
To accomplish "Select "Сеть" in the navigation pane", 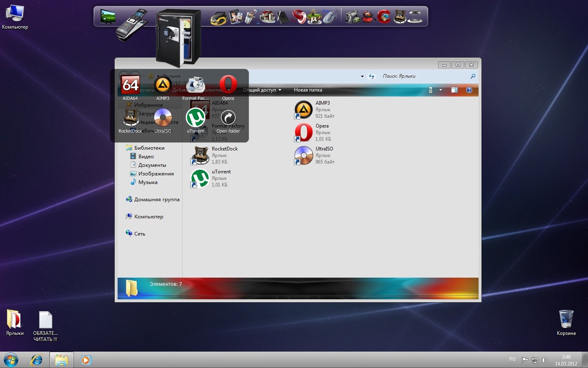I will coord(136,234).
